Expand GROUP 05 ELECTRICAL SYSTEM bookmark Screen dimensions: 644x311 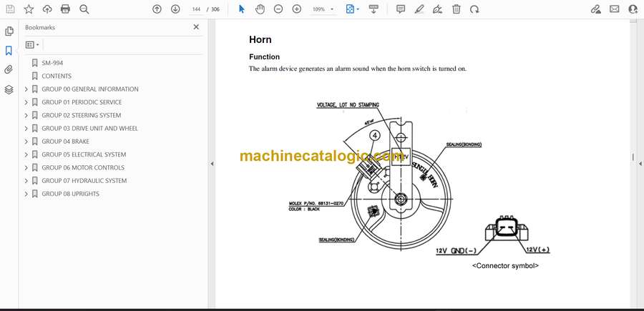tap(26, 154)
